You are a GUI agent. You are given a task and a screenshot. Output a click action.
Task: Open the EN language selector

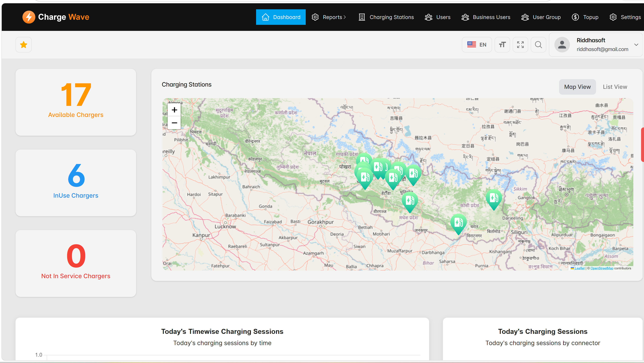pyautogui.click(x=477, y=44)
